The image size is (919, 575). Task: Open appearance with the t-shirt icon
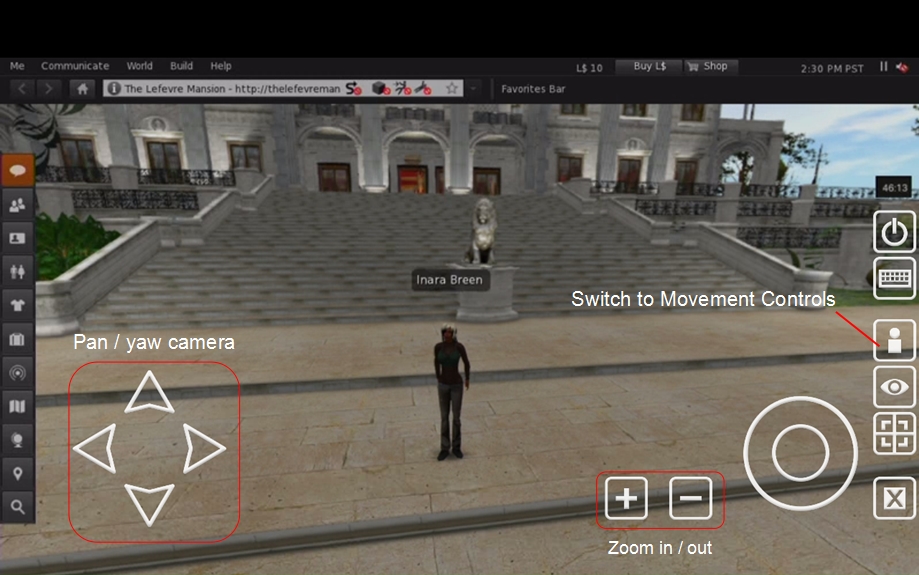point(18,305)
